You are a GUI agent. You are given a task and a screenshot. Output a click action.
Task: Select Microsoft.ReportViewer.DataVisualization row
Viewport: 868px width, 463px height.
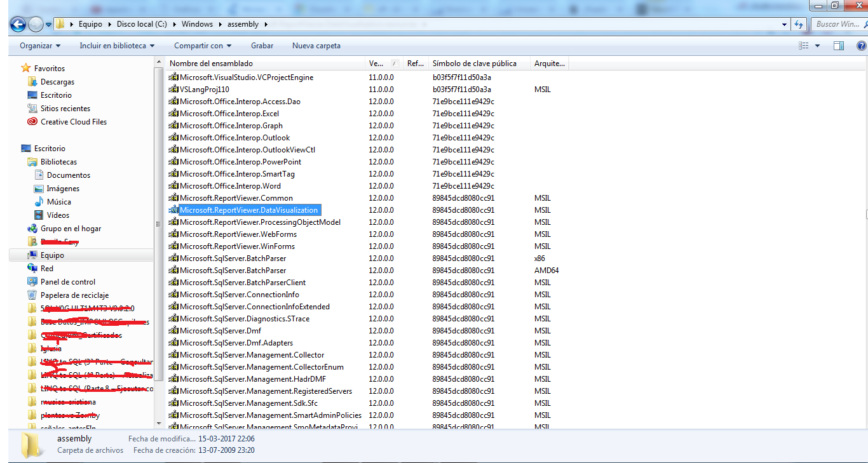pos(248,210)
